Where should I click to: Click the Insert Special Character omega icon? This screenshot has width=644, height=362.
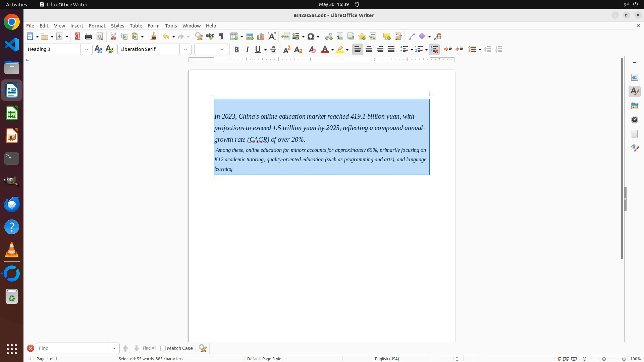[311, 37]
